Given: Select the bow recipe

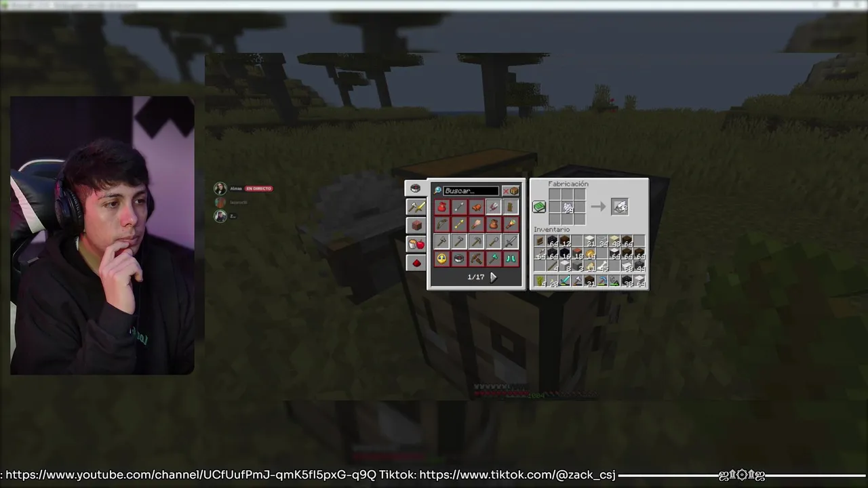Looking at the screenshot, I should coord(442,224).
